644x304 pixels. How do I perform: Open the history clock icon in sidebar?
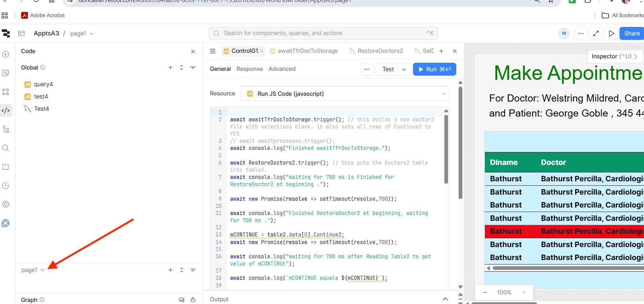tap(6, 185)
